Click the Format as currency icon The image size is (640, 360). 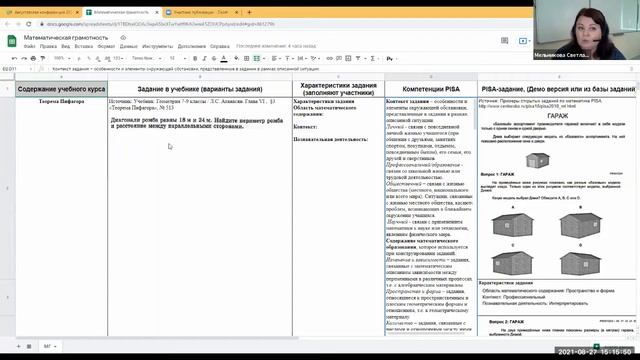click(x=79, y=59)
